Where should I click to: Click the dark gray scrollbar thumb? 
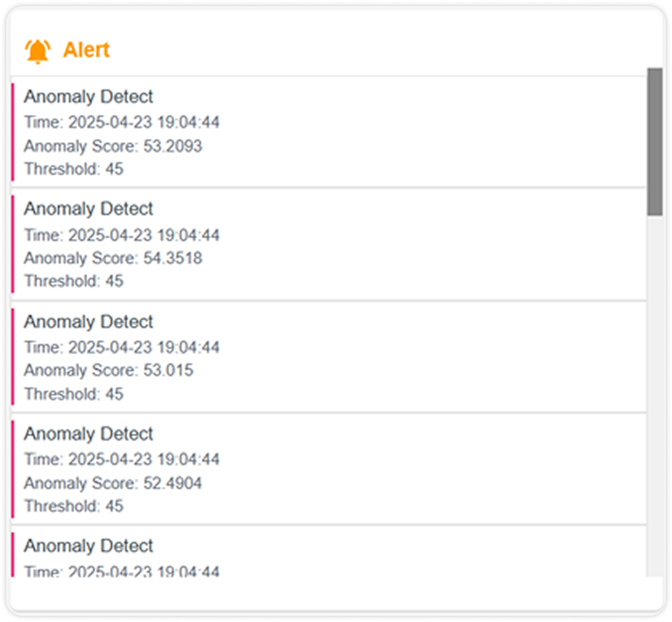click(655, 142)
